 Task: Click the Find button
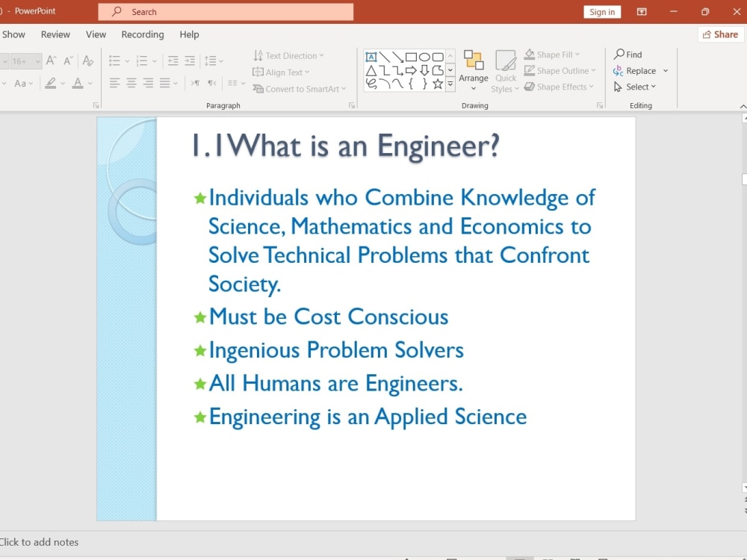tap(628, 55)
